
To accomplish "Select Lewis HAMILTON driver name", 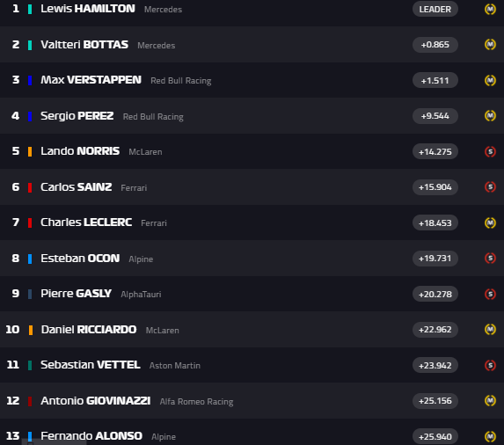I will (88, 9).
